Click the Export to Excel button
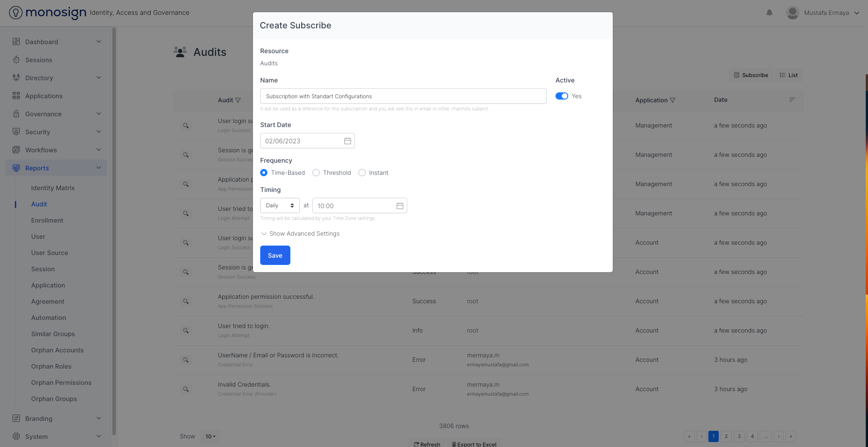Screen dimensions: 868x447 click(474, 444)
